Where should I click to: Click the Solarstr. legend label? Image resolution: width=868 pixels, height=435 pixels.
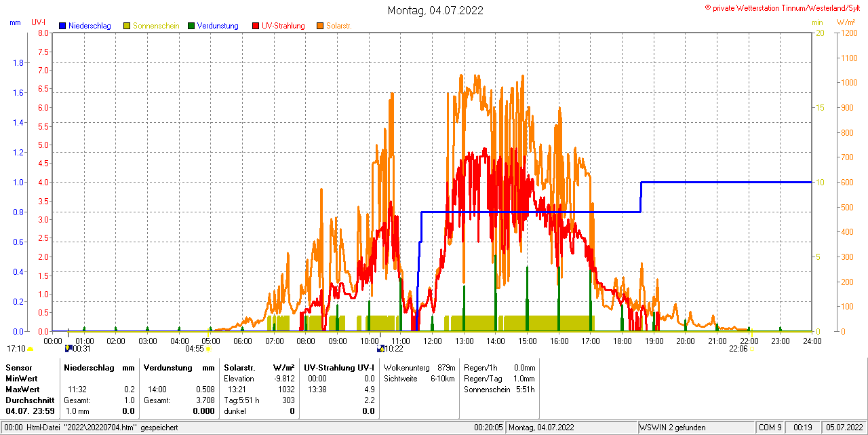click(x=338, y=26)
